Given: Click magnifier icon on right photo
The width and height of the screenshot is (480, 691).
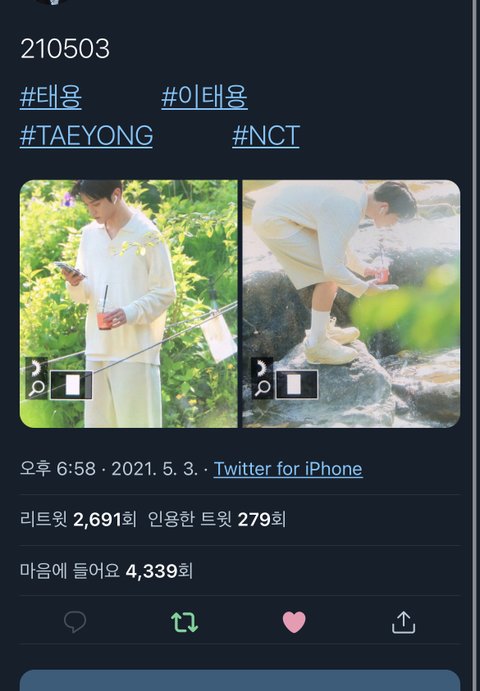Looking at the screenshot, I should 263,388.
